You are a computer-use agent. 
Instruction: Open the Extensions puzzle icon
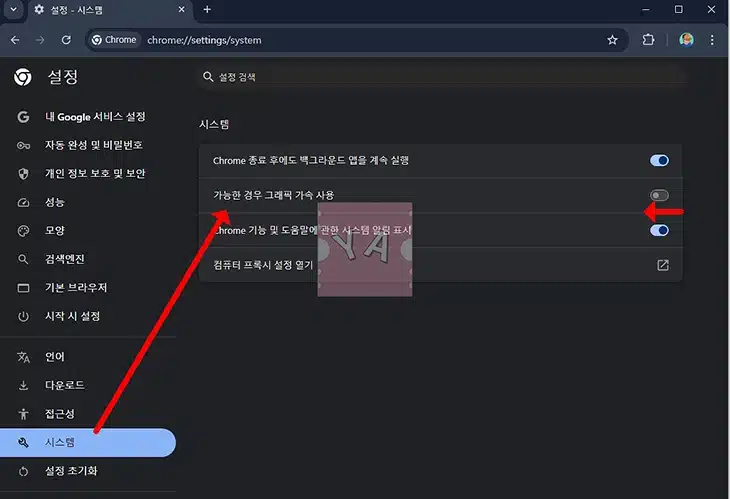pyautogui.click(x=648, y=40)
